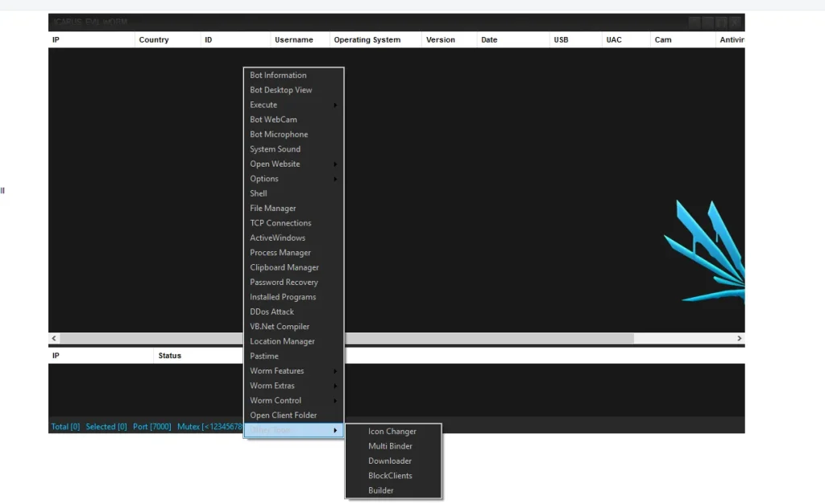The height and width of the screenshot is (504, 825).
Task: Select Builder in the Other Tools submenu
Action: click(x=380, y=490)
